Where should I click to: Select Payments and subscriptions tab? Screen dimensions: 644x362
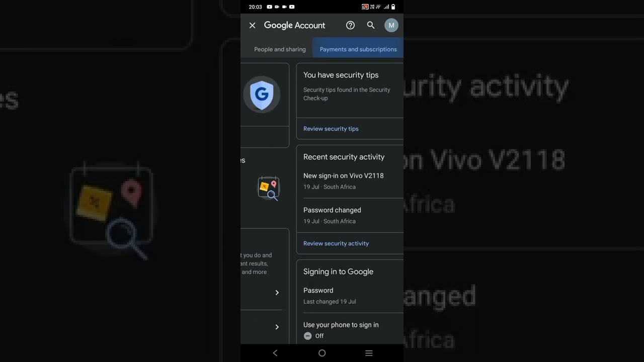click(358, 49)
